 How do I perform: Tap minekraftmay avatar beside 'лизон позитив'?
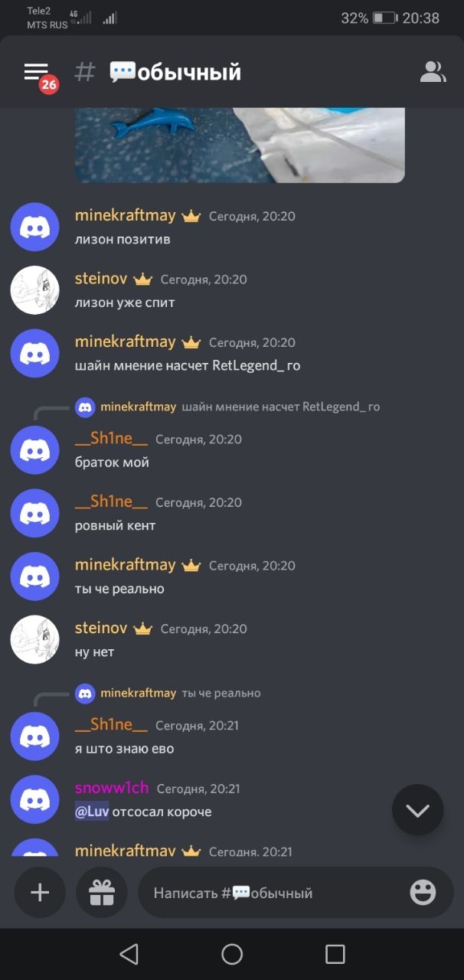coord(34,227)
